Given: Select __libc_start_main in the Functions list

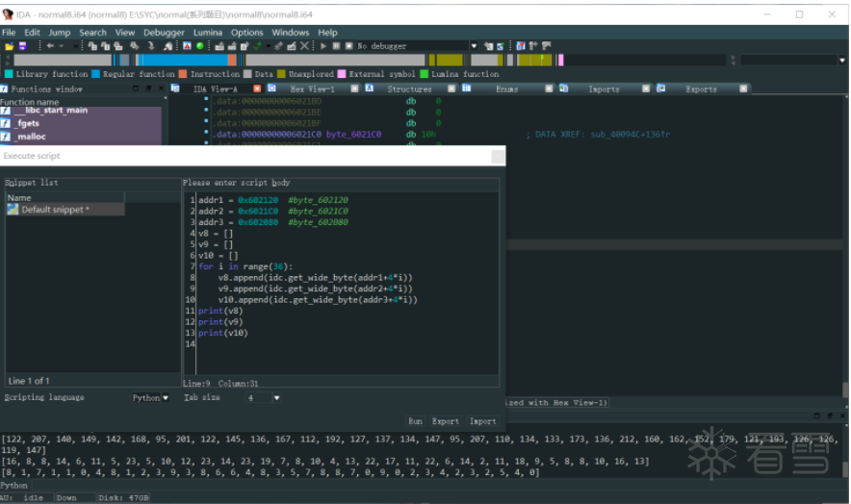Looking at the screenshot, I should point(50,111).
